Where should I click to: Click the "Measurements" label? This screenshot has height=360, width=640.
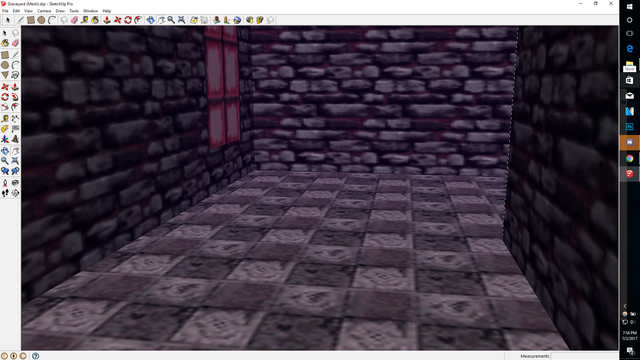click(535, 356)
